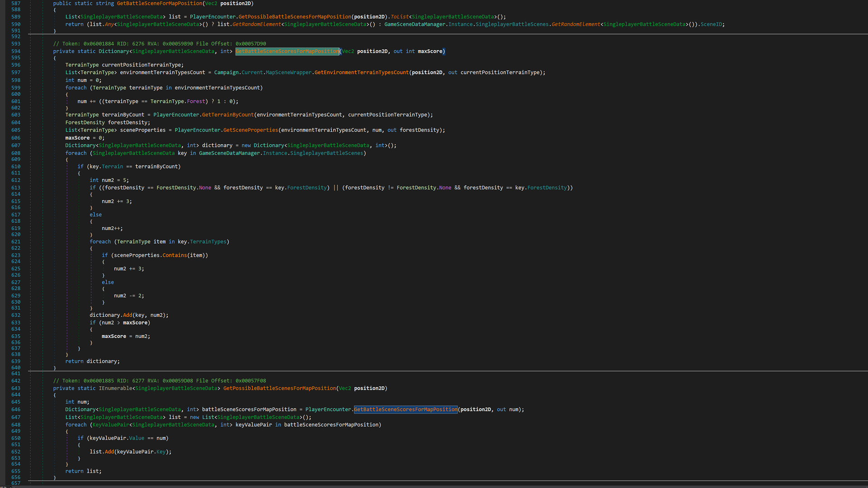This screenshot has width=868, height=488.
Task: Click the Token comment on line 642
Action: (x=159, y=381)
